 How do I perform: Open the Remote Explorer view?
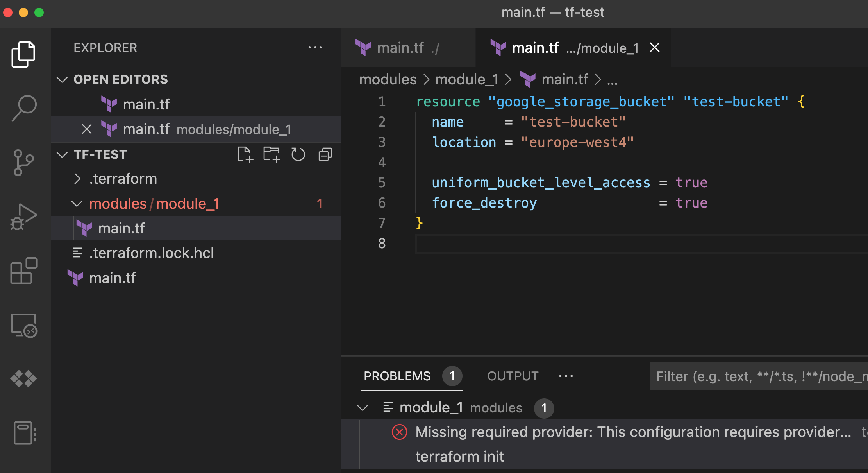[x=23, y=326]
